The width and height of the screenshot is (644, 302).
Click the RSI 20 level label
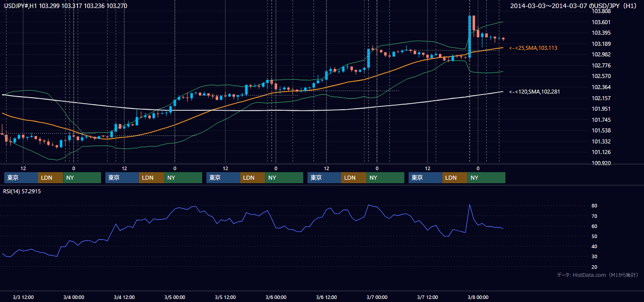[594, 267]
